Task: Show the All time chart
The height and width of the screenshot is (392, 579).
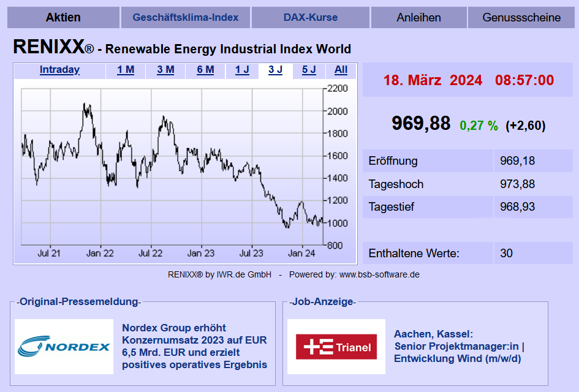Action: pyautogui.click(x=341, y=70)
